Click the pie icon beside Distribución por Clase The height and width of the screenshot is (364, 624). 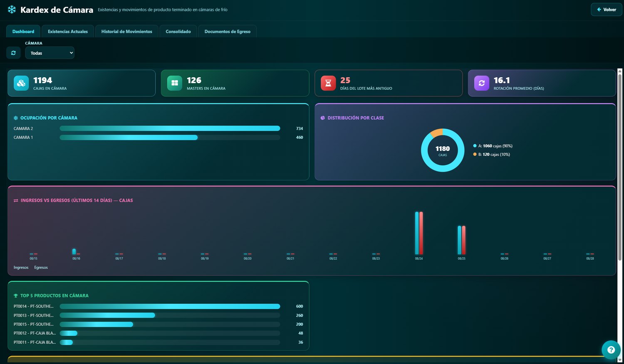point(323,118)
